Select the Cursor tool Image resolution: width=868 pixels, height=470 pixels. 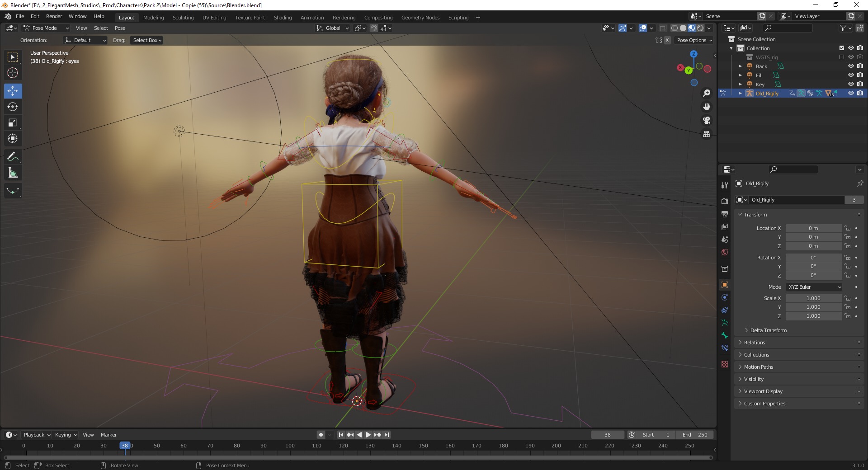13,73
